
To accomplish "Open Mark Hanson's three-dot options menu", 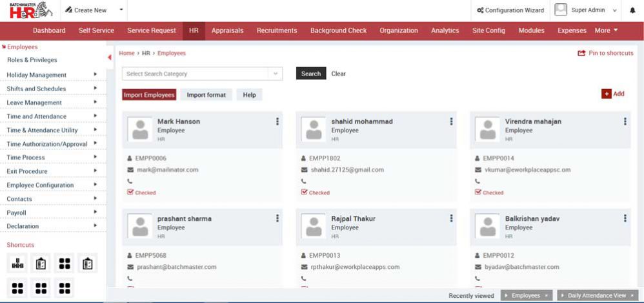I will tap(277, 121).
